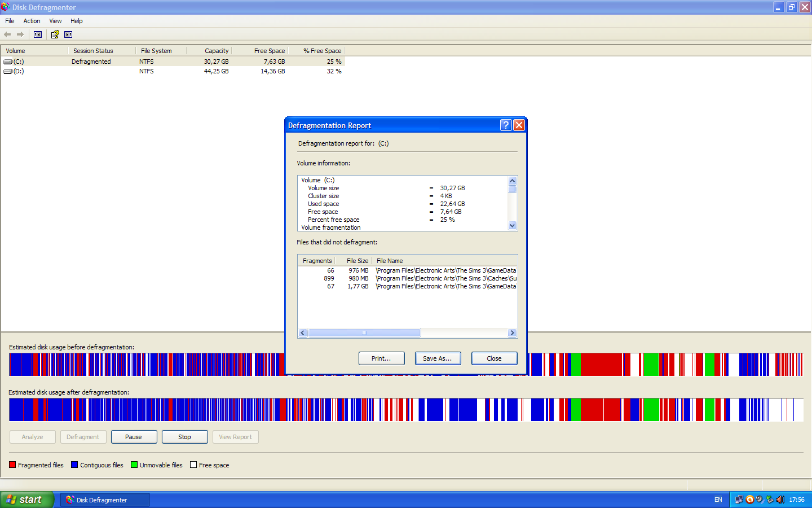Select the (C:) drive volume icon
The height and width of the screenshot is (508, 812).
click(x=8, y=62)
